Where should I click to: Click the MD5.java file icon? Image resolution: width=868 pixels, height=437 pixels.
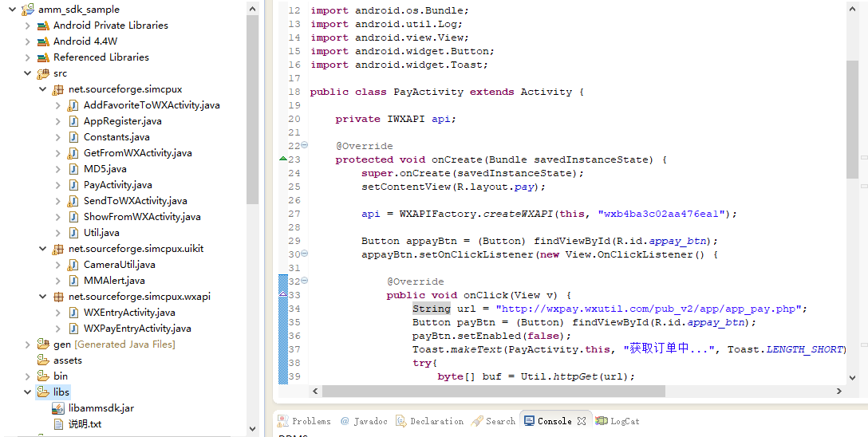(73, 169)
